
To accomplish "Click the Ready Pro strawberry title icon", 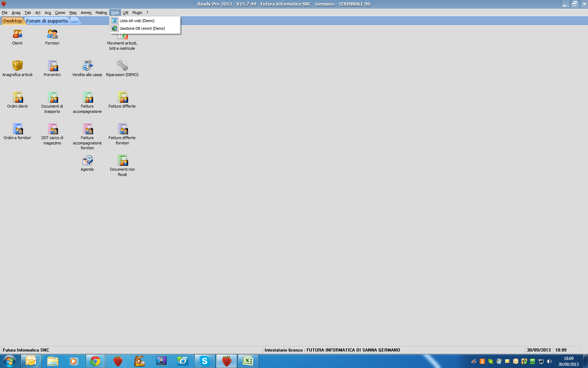I will (3, 4).
